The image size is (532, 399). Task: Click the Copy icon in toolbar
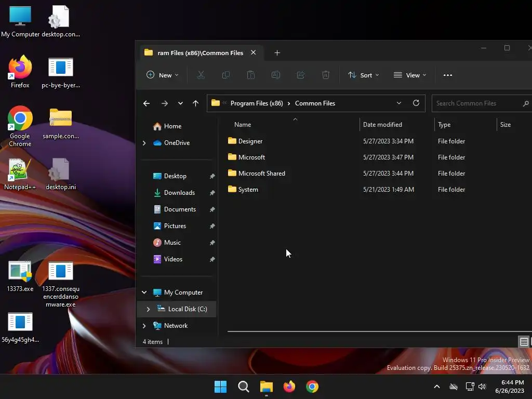pyautogui.click(x=225, y=75)
